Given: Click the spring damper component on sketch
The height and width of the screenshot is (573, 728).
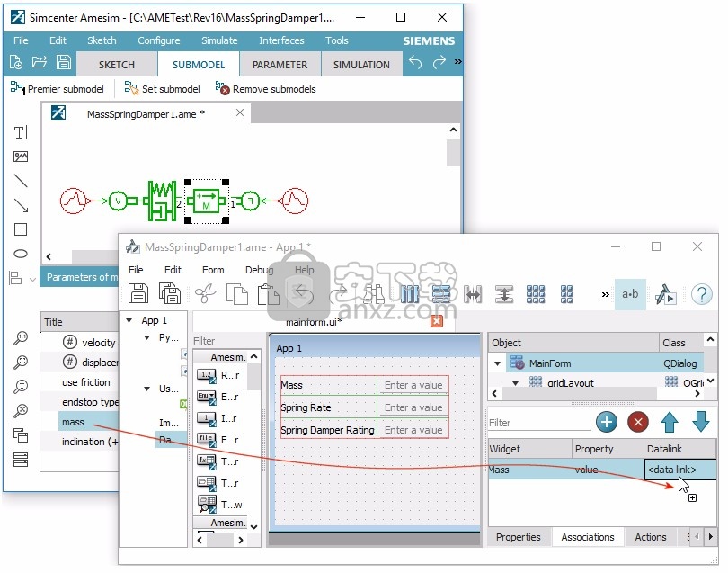Looking at the screenshot, I should (x=162, y=201).
